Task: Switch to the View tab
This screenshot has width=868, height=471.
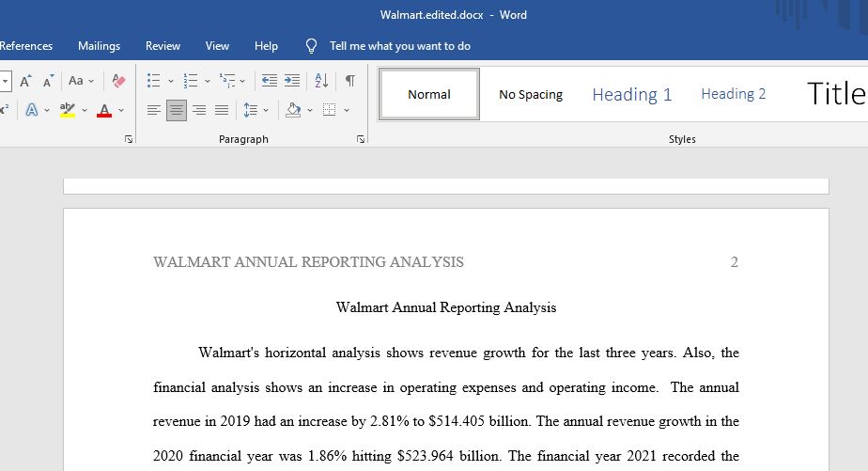Action: pos(217,46)
